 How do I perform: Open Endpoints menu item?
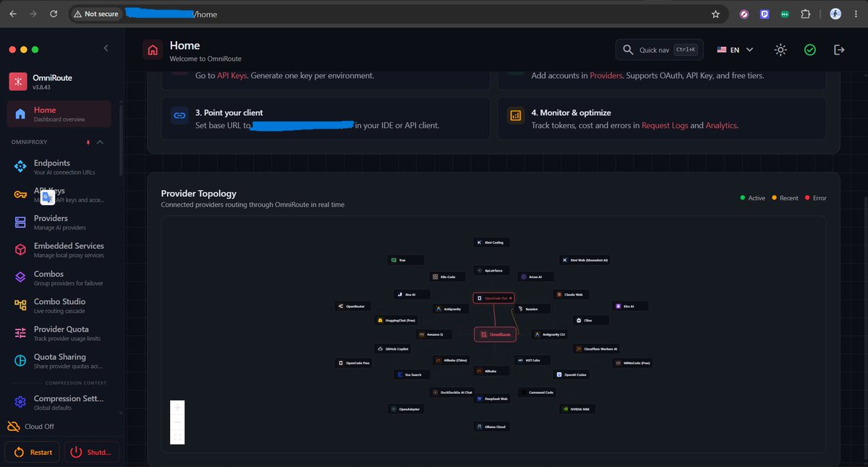coord(59,167)
